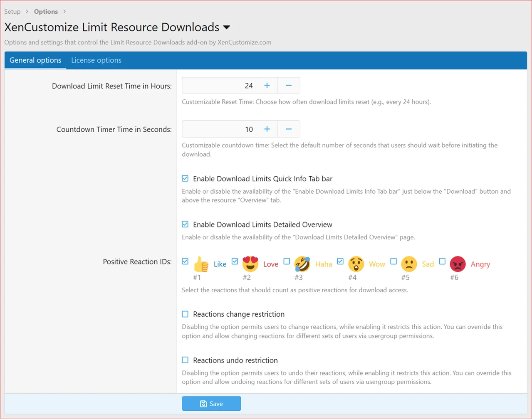532x419 pixels.
Task: Check the Sad reaction checkbox
Action: click(x=393, y=261)
